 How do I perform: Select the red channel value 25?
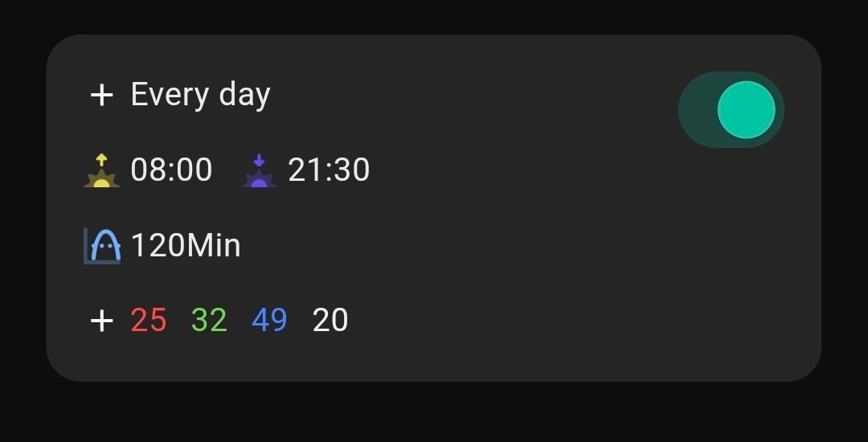coord(149,321)
